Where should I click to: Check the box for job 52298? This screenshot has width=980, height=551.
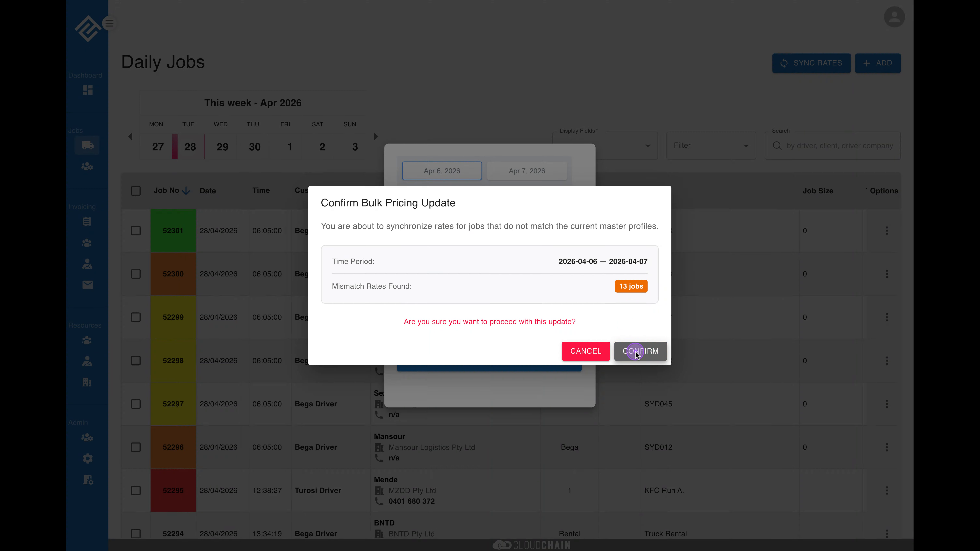pyautogui.click(x=136, y=361)
